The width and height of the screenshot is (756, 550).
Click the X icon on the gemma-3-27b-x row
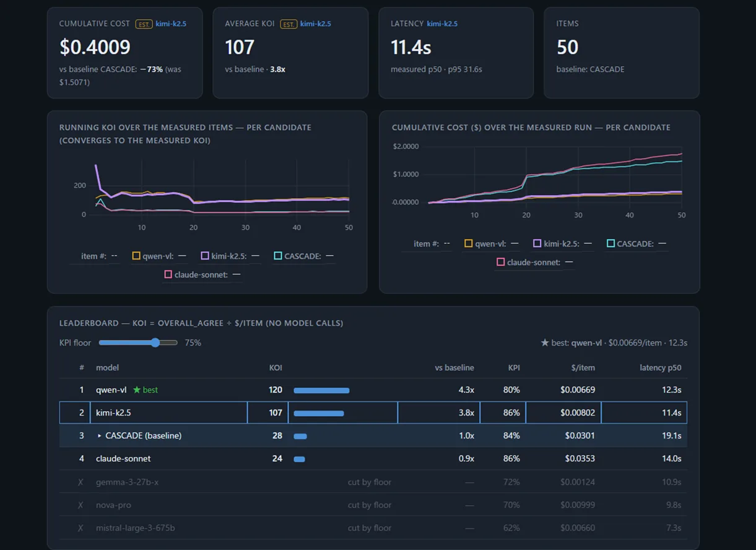click(80, 482)
